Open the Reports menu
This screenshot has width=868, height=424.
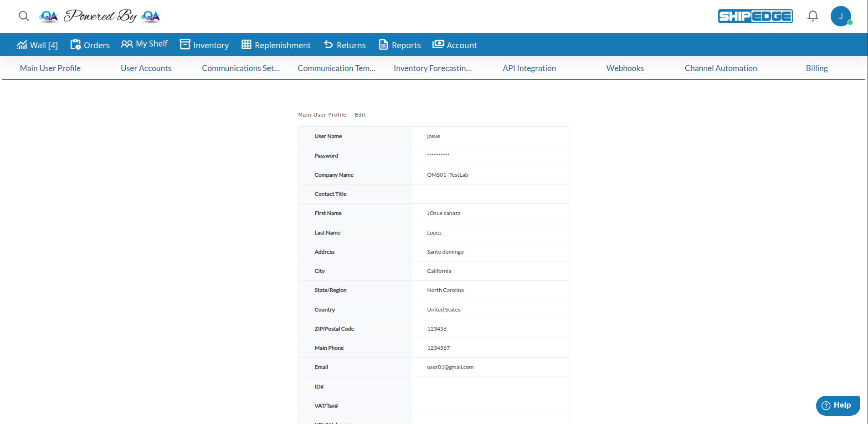(x=400, y=45)
